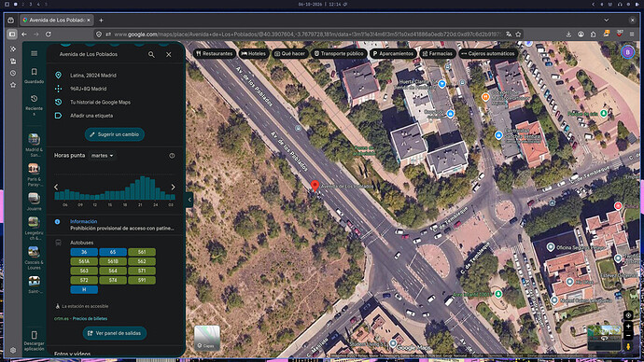The width and height of the screenshot is (644, 362).
Task: Open a new browser tab
Action: (x=101, y=21)
